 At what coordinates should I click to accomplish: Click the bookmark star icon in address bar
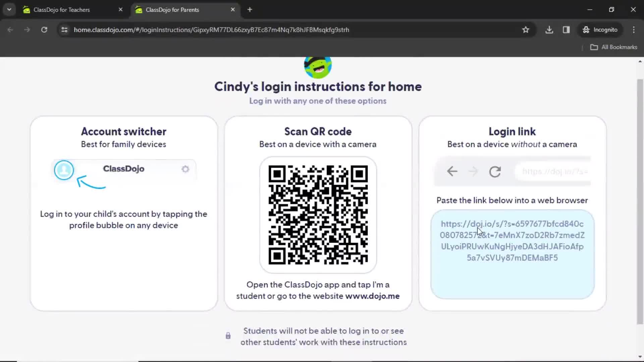[x=526, y=29]
